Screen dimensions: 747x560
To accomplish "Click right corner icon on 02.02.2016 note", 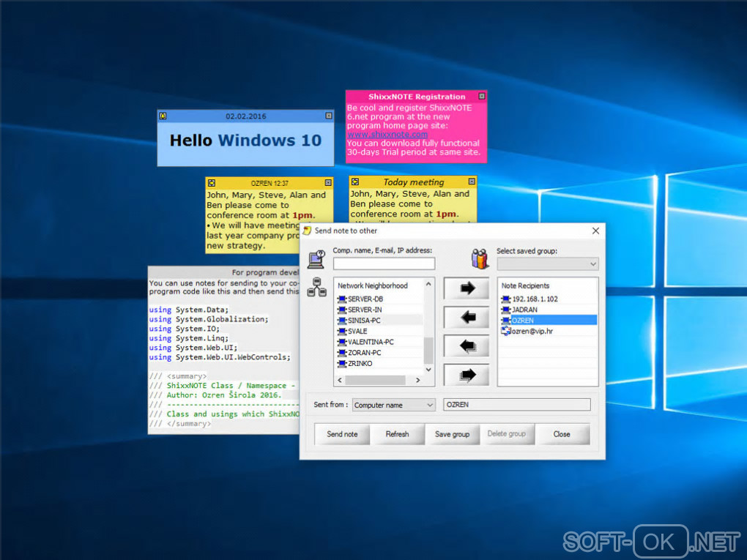I will (x=329, y=116).
